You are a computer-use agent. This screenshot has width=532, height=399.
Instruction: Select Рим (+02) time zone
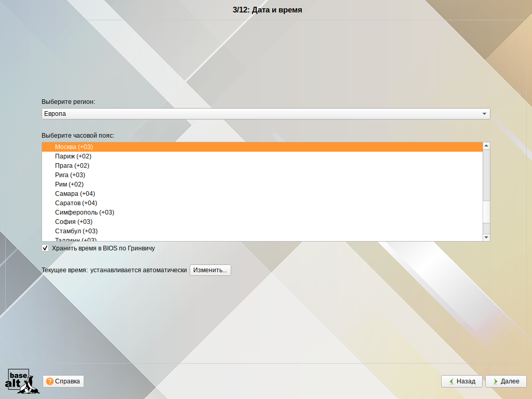coord(69,184)
